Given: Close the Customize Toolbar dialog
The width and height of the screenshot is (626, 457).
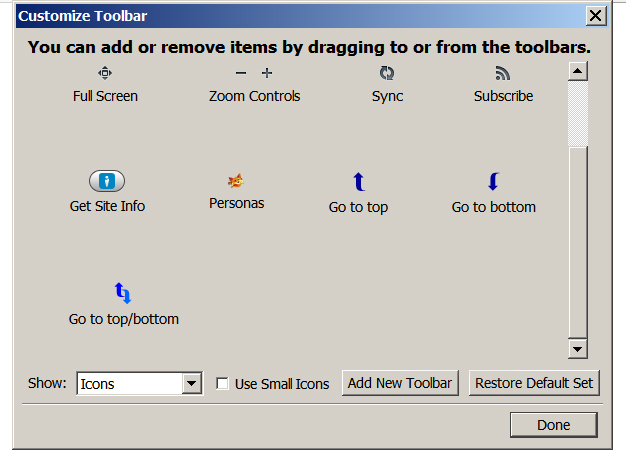Looking at the screenshot, I should [x=596, y=16].
